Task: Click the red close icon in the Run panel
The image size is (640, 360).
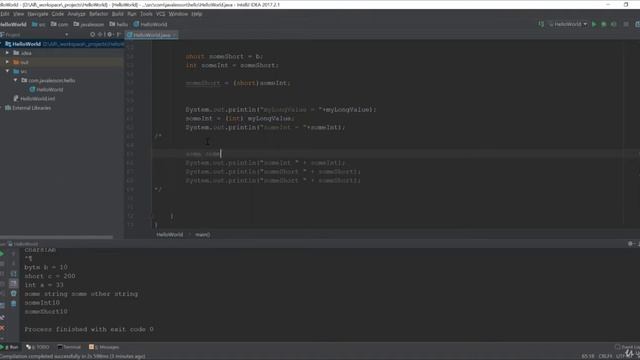Action: tap(2, 328)
